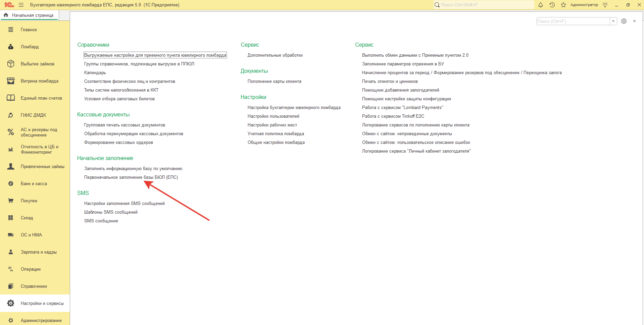
Task: Open the Главное section label
Action: tap(29, 30)
